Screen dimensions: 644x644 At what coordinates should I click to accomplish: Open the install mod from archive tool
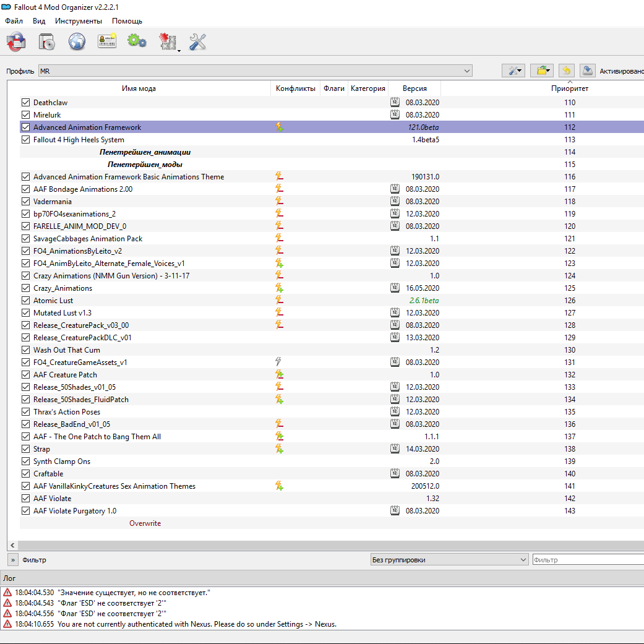pyautogui.click(x=16, y=41)
